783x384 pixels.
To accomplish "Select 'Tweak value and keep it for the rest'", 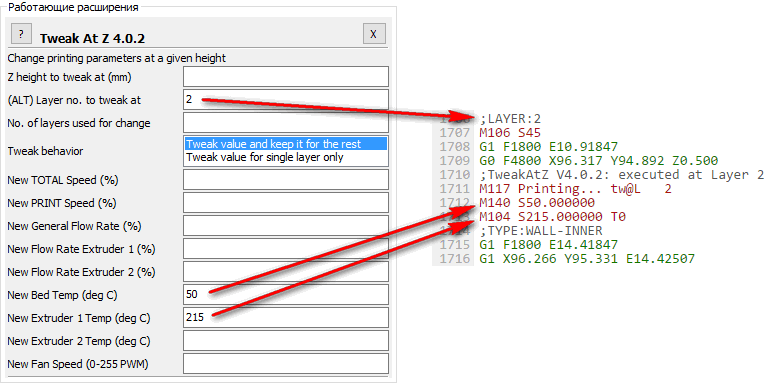I will pyautogui.click(x=286, y=144).
